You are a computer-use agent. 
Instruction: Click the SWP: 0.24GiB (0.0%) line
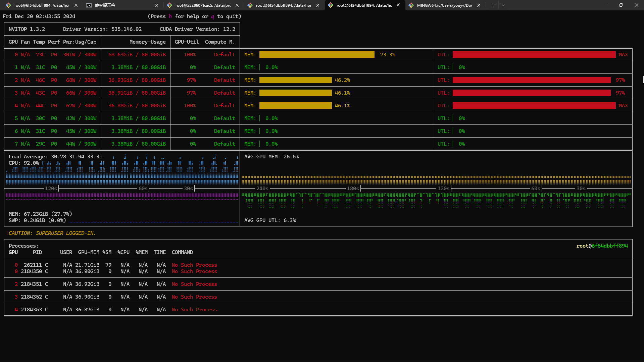pyautogui.click(x=37, y=220)
